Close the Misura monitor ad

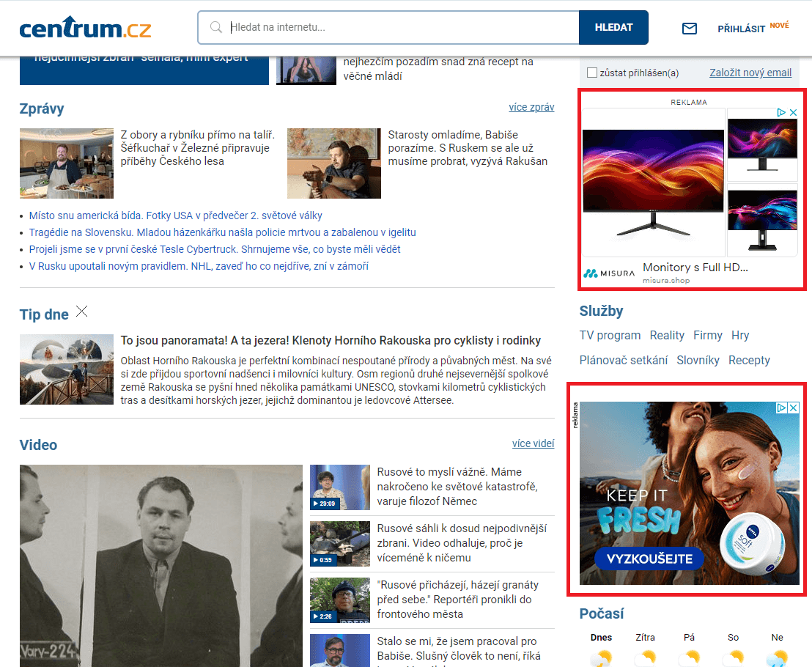click(792, 113)
